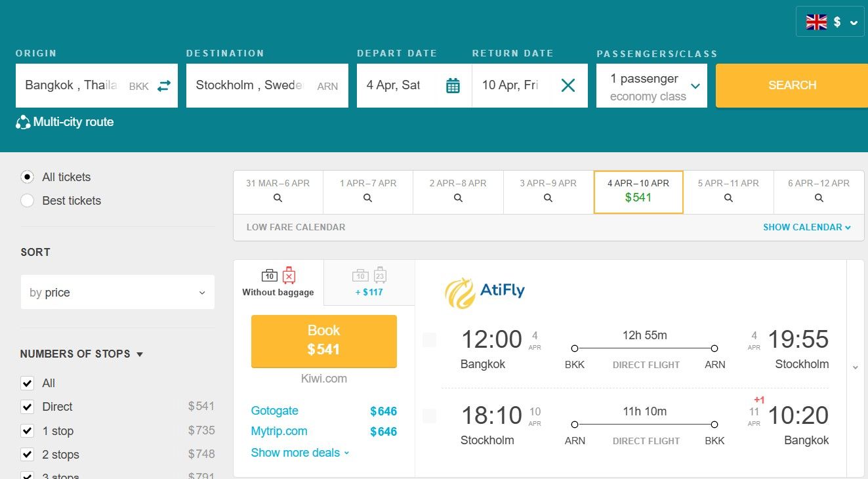Open the sort by price dropdown
Screen dimensions: 868x479
pos(117,293)
